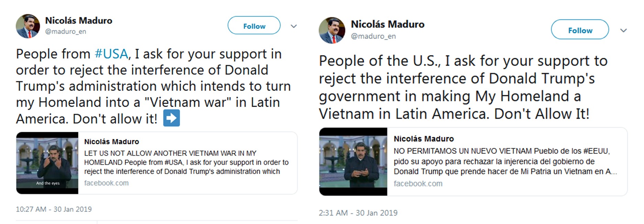The width and height of the screenshot is (644, 224).
Task: Open the dropdown caret on the left tweet
Action: (x=294, y=26)
